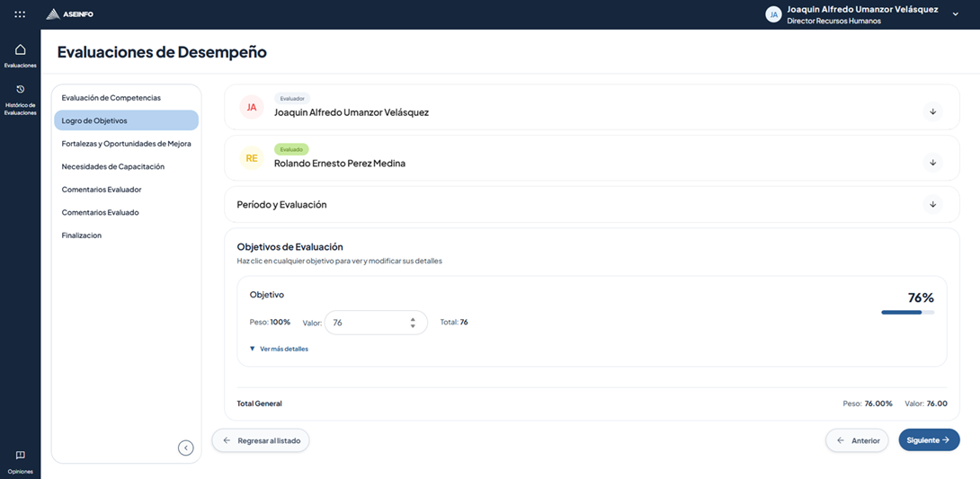Image resolution: width=980 pixels, height=479 pixels.
Task: Open Evaluaciones home icon in sidebar
Action: click(x=20, y=49)
